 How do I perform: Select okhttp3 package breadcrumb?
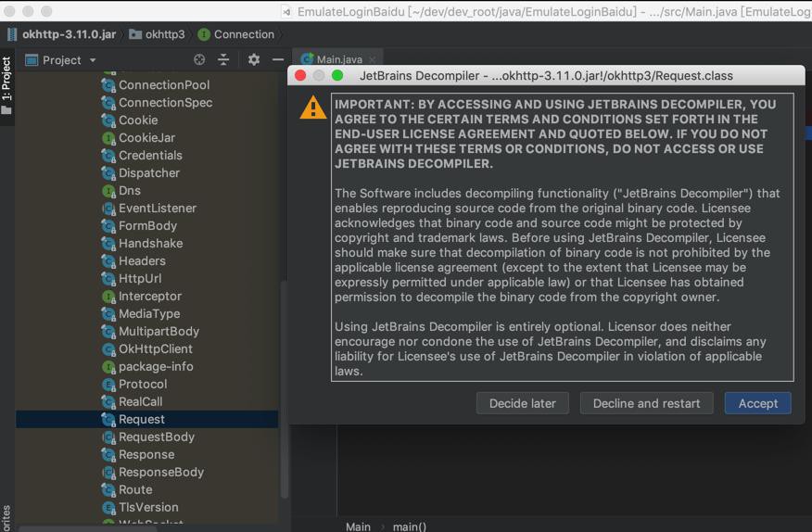coord(165,34)
